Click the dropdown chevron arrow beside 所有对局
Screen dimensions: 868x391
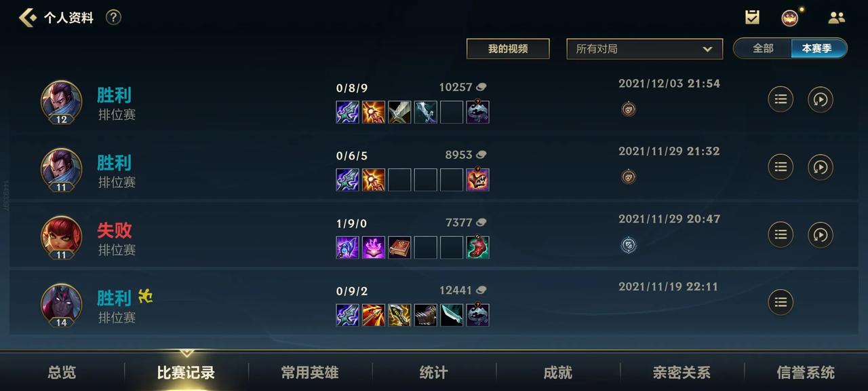tap(707, 49)
